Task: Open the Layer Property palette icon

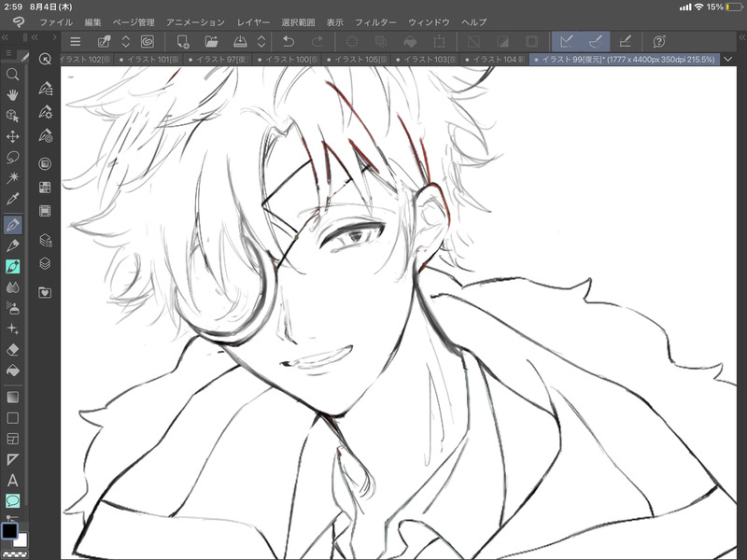Action: pyautogui.click(x=45, y=240)
